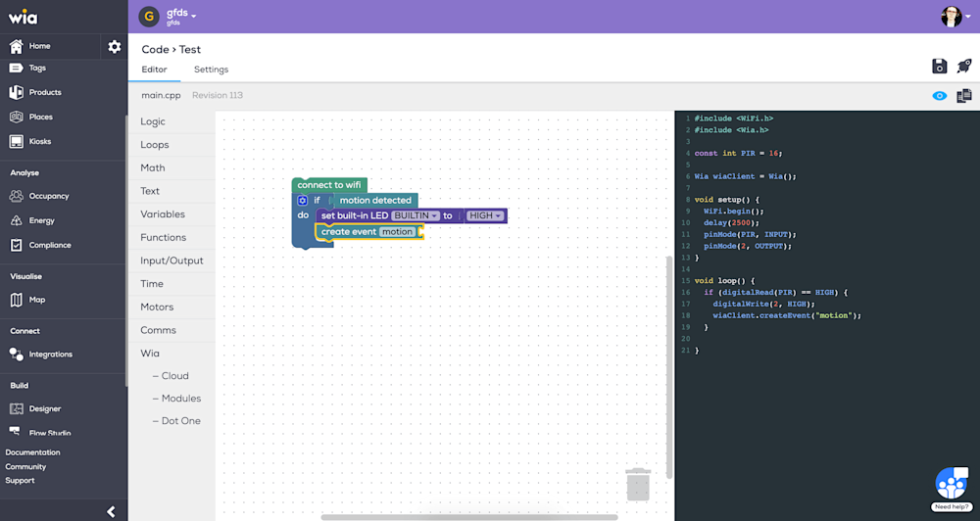Click the trash can in workspace
Viewport: 980px width, 521px height.
638,484
